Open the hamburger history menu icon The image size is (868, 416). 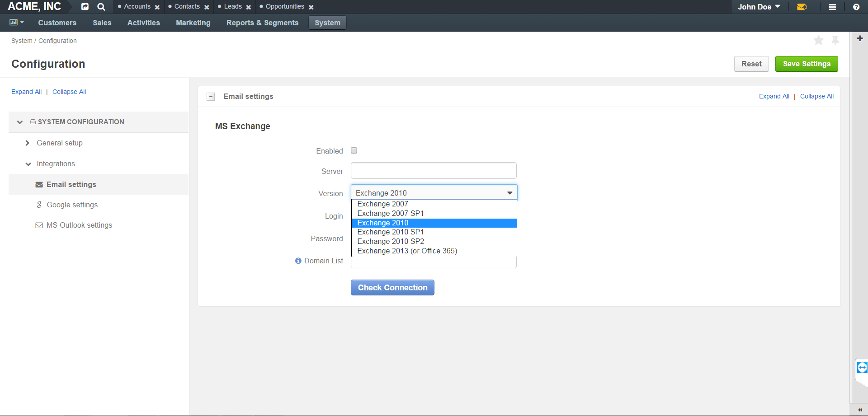832,7
